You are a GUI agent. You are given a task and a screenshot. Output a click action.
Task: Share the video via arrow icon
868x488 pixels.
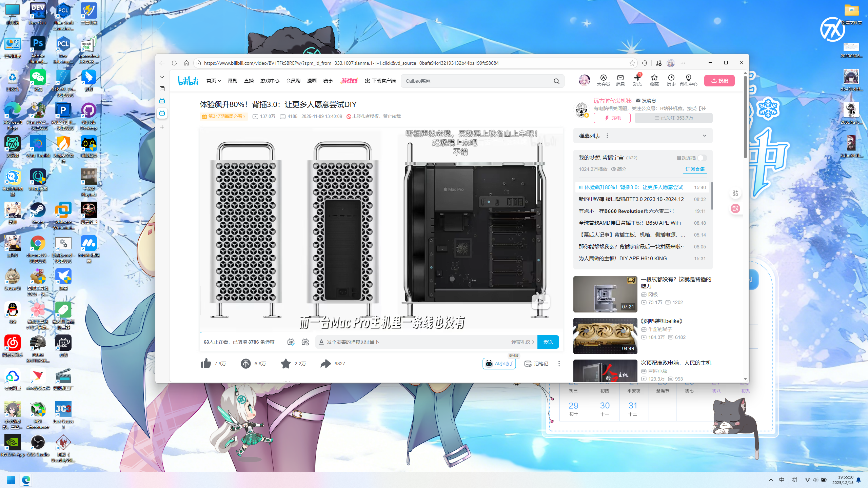click(x=325, y=363)
